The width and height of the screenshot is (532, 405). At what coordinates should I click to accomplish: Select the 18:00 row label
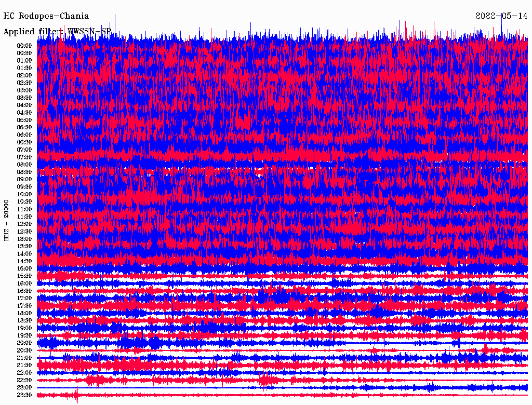pyautogui.click(x=24, y=313)
